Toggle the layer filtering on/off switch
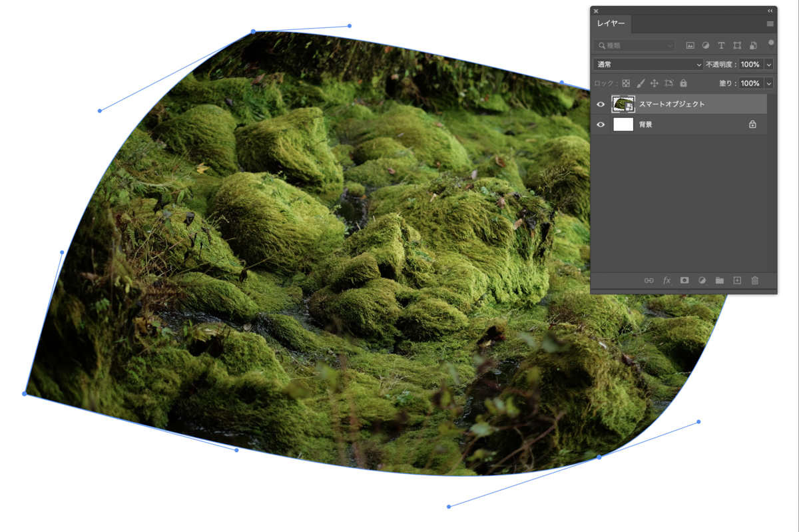The width and height of the screenshot is (799, 532). click(771, 45)
